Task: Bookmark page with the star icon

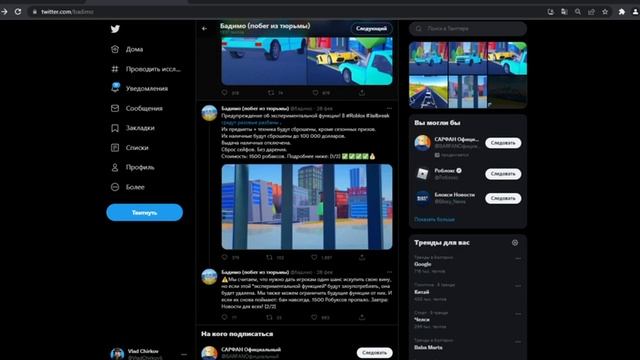Action: click(x=605, y=12)
